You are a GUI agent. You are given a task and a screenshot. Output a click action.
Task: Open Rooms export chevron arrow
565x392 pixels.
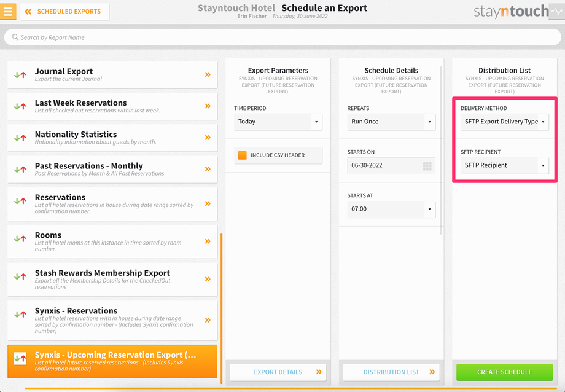(x=208, y=241)
